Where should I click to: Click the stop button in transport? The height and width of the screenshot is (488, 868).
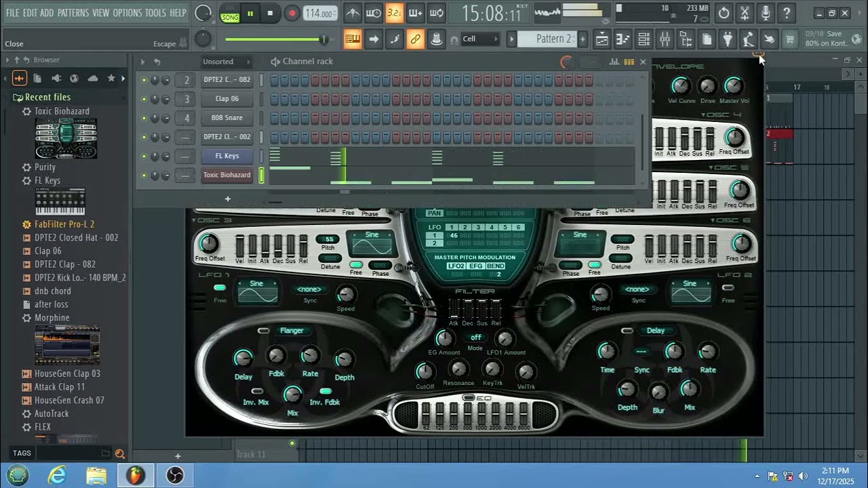pos(270,13)
